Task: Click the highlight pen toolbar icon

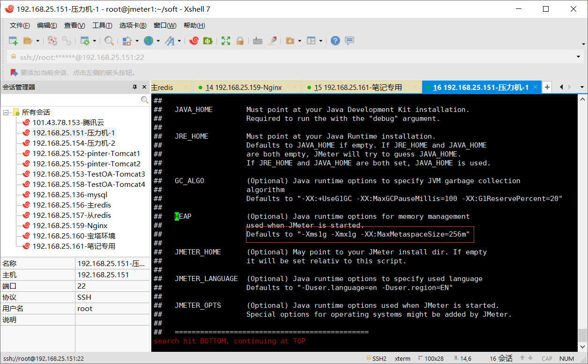Action: click(272, 41)
